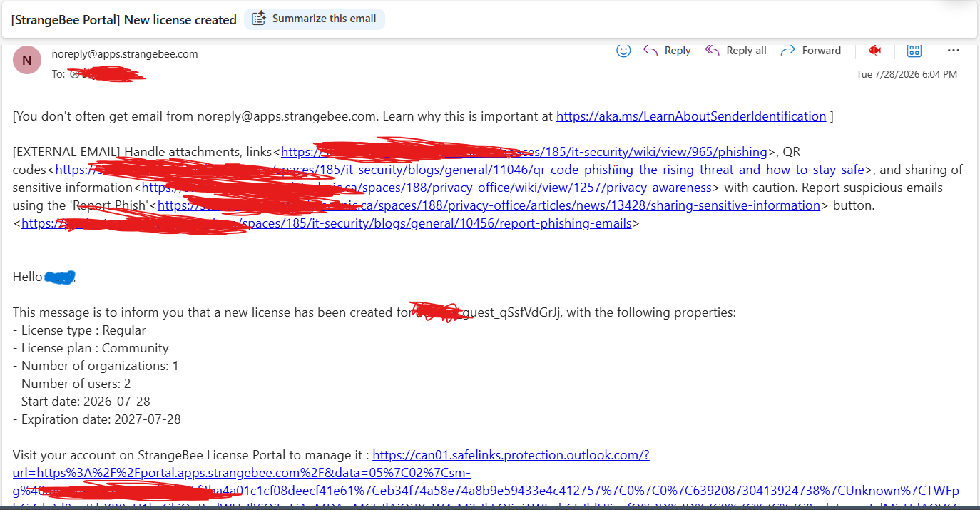Click the red Report Phish fish icon
Screen dimensions: 980x510
(x=874, y=50)
